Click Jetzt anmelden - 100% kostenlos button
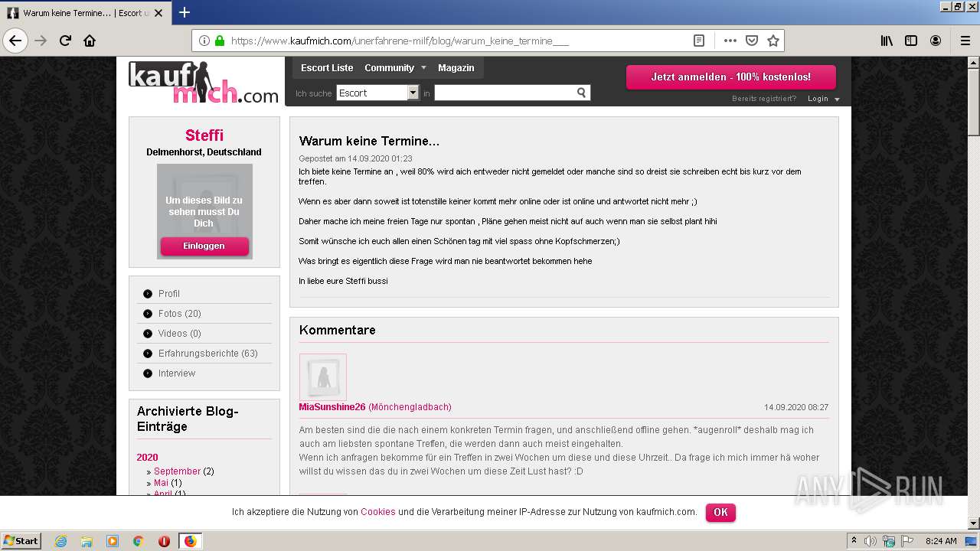Image resolution: width=980 pixels, height=551 pixels. point(731,77)
